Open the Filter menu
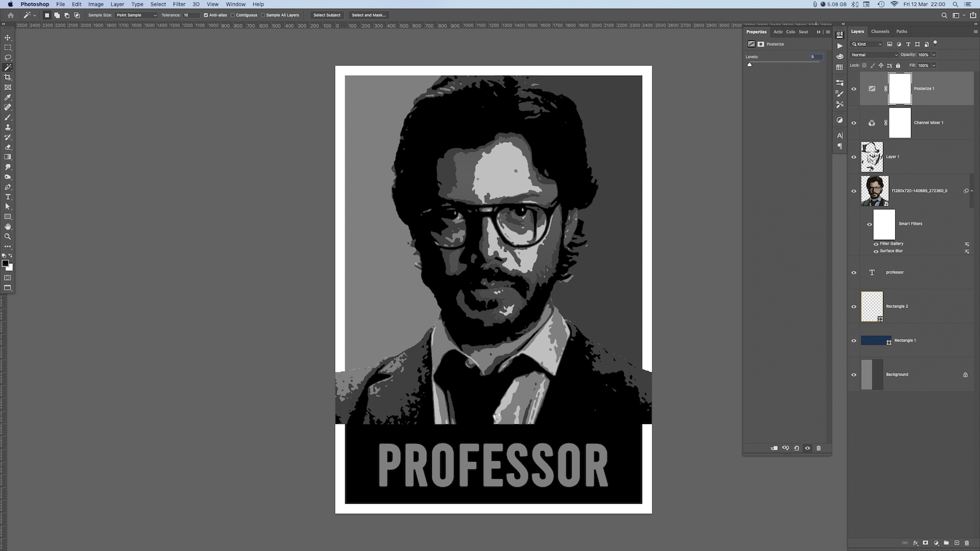The image size is (980, 551). [179, 4]
